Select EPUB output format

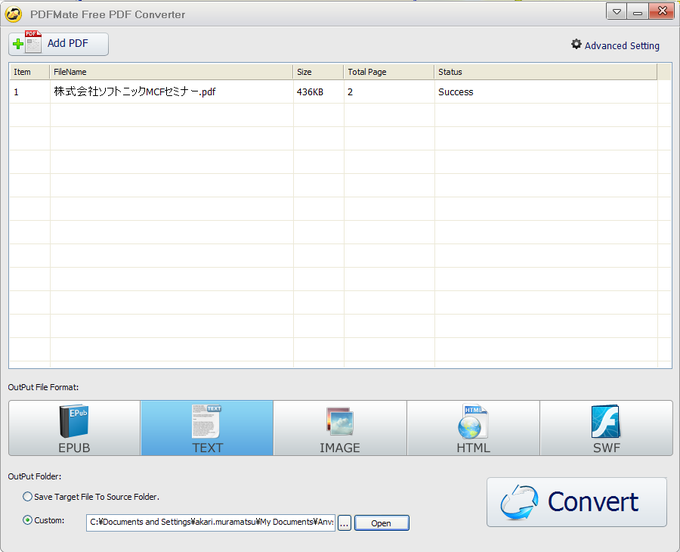click(75, 428)
